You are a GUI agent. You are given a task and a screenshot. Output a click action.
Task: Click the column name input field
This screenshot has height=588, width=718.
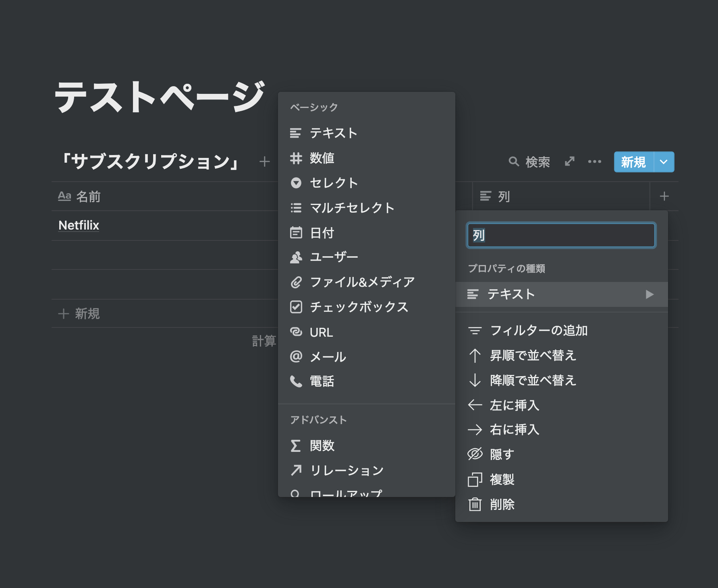561,235
